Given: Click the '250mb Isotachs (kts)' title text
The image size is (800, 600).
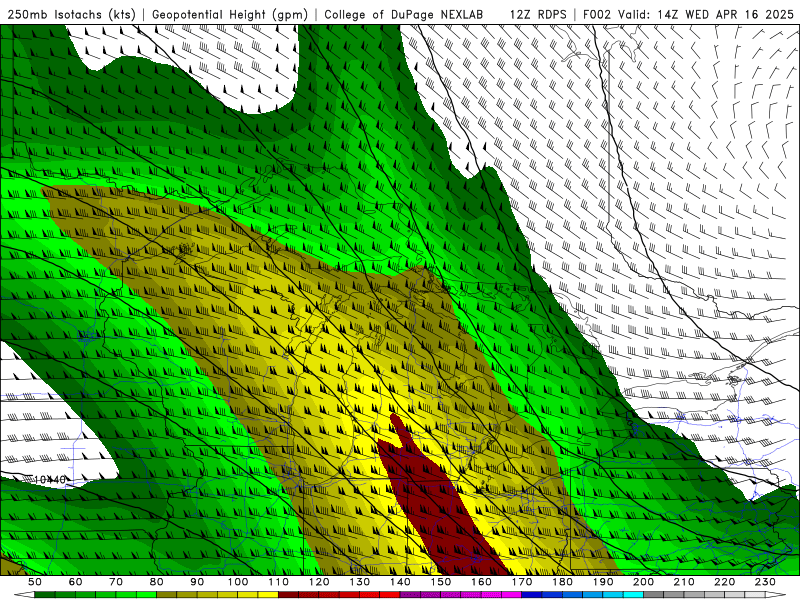Looking at the screenshot, I should 72,15.
